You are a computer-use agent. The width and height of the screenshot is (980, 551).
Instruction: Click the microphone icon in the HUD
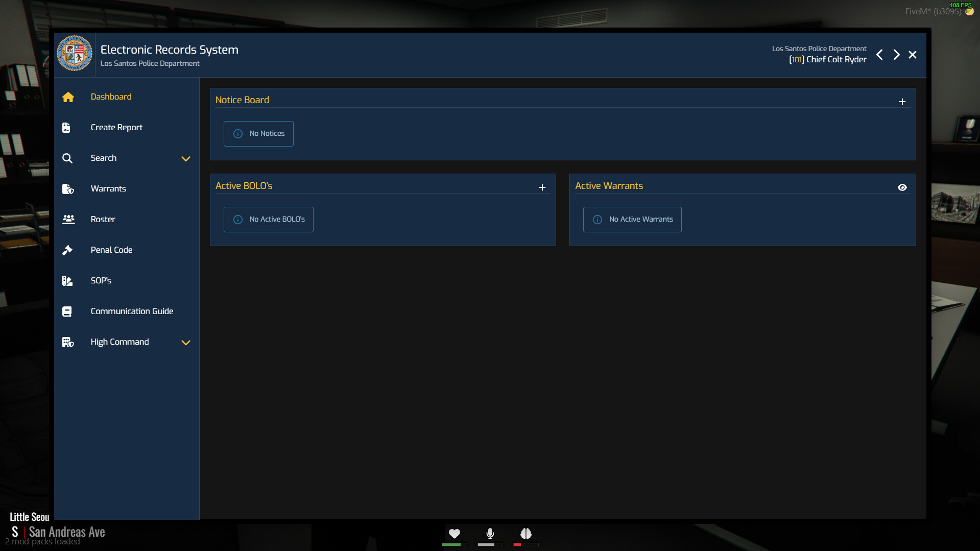click(x=490, y=534)
